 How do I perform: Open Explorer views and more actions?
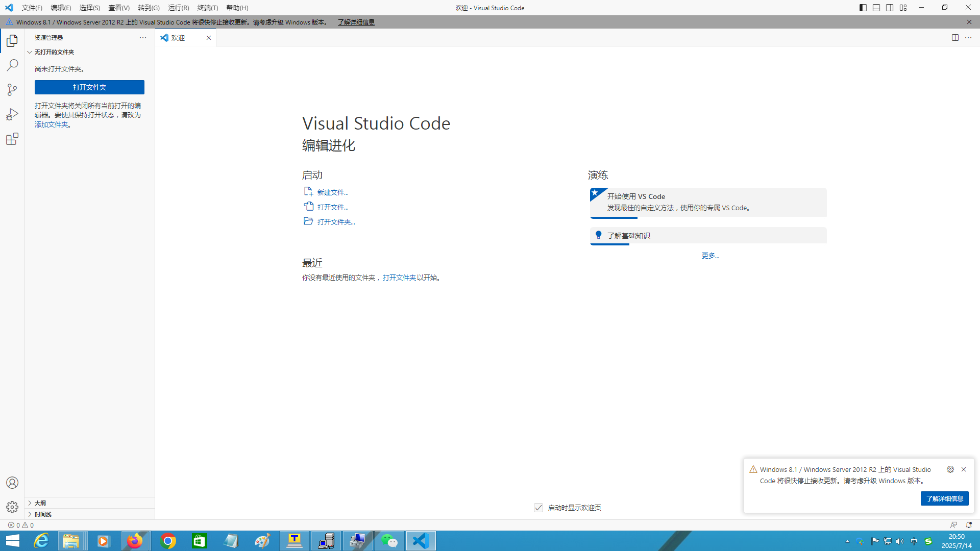coord(143,38)
